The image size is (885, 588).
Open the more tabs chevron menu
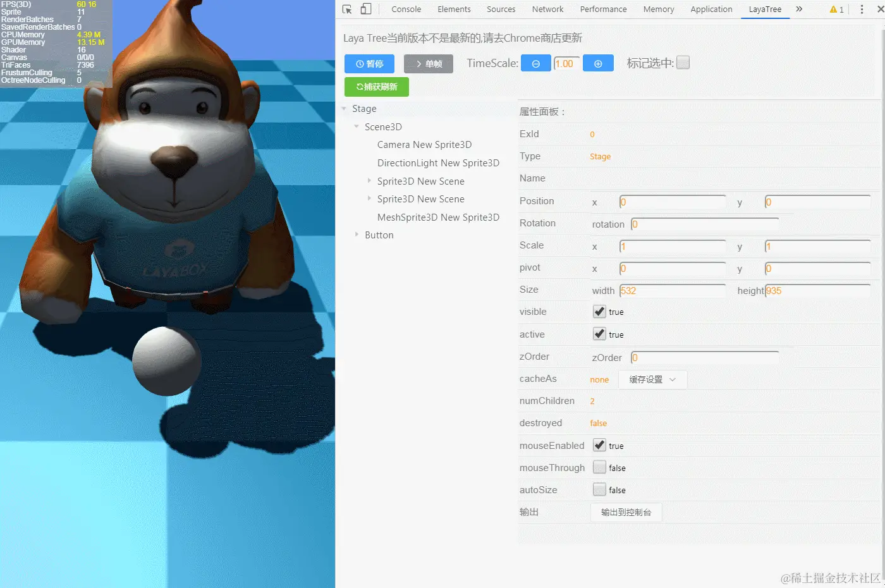click(799, 9)
